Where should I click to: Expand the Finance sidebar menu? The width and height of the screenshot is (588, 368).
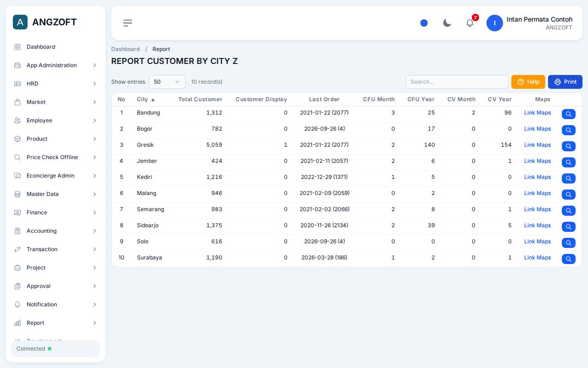tap(56, 213)
